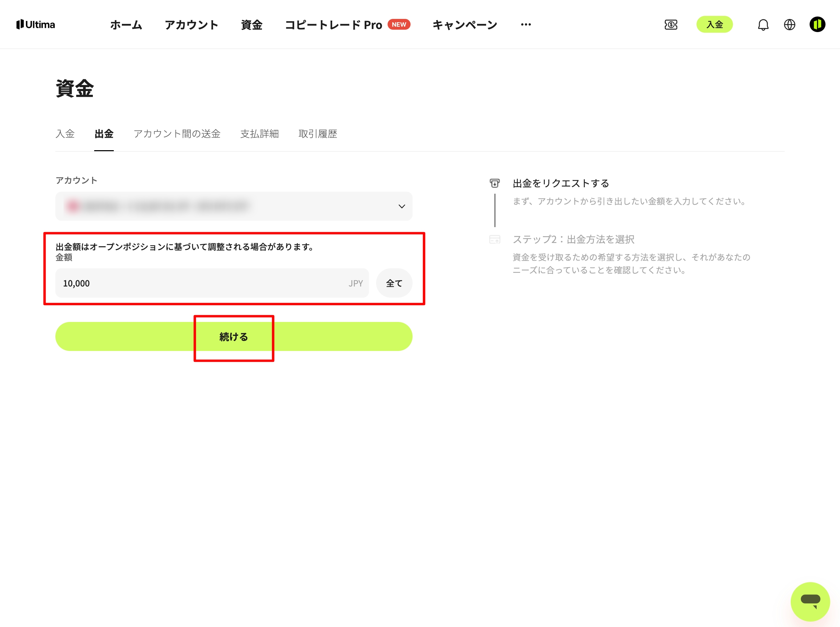Open the live chat bubble
Screen dimensions: 840x627
pyautogui.click(x=810, y=602)
